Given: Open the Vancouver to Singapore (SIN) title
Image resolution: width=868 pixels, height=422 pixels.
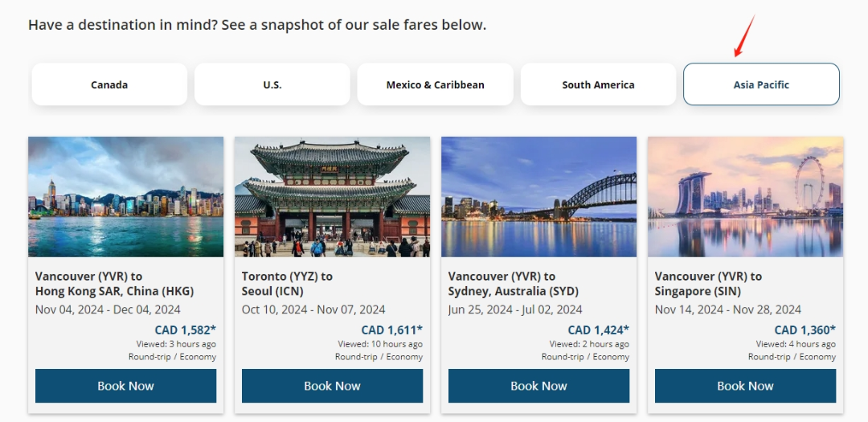Looking at the screenshot, I should tap(708, 284).
